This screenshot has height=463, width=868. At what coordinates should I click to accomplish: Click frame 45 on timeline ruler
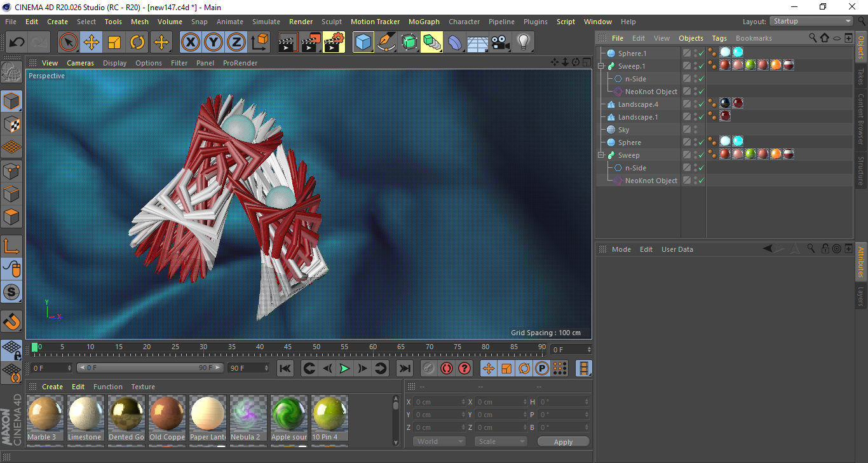(288, 347)
